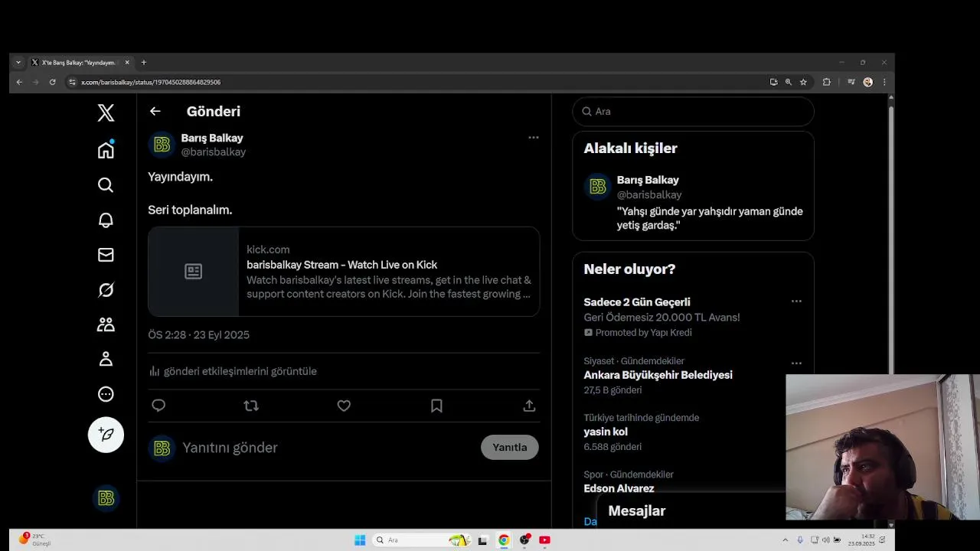
Task: Open the Notifications bell icon
Action: tap(106, 220)
